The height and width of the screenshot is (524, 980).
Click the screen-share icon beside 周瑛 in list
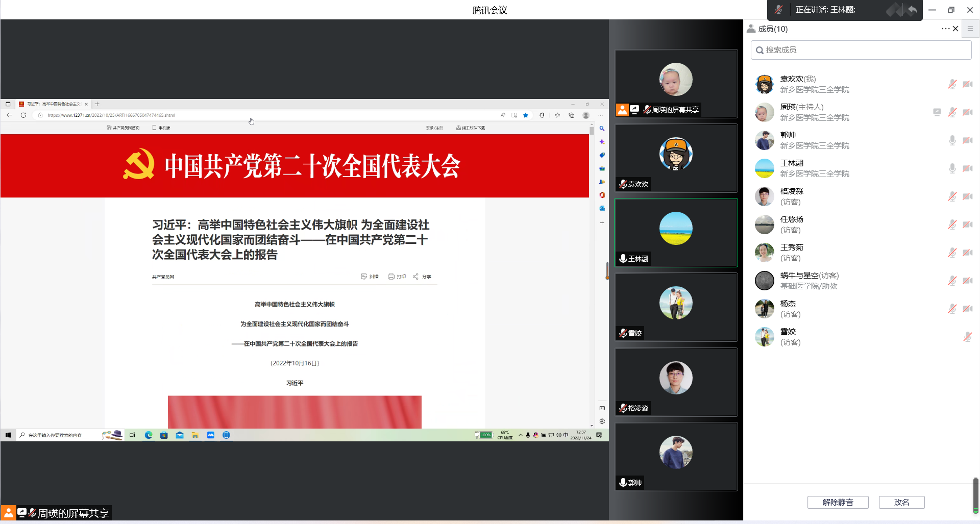pyautogui.click(x=937, y=112)
